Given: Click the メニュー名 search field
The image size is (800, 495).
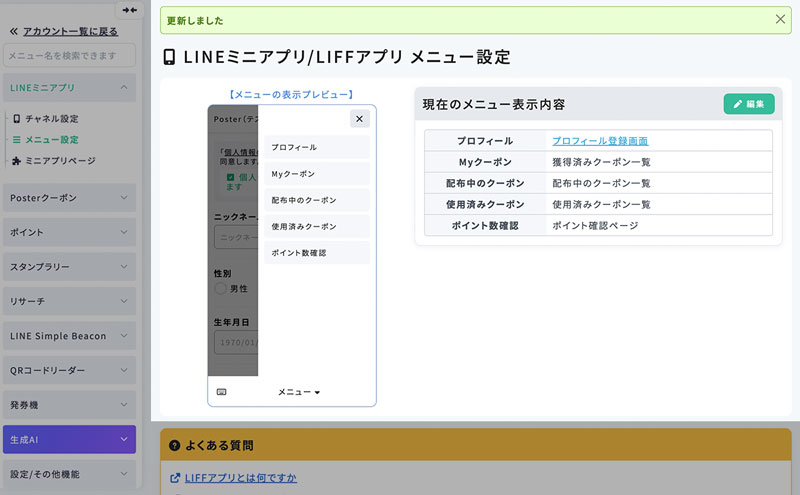Looking at the screenshot, I should pyautogui.click(x=69, y=56).
